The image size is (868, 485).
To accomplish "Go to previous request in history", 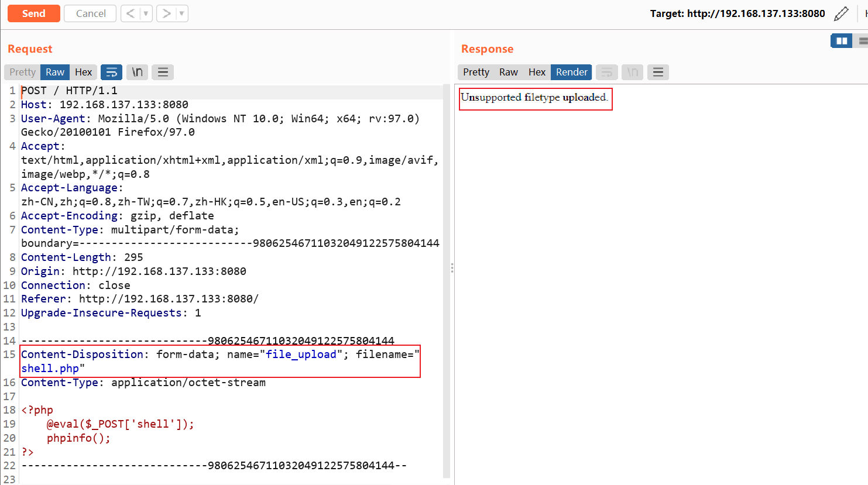I will pos(131,13).
